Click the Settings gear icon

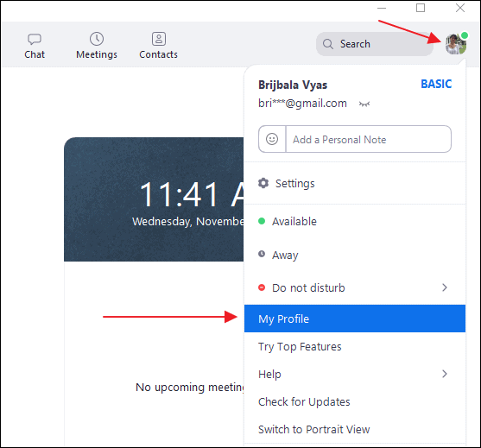click(263, 183)
